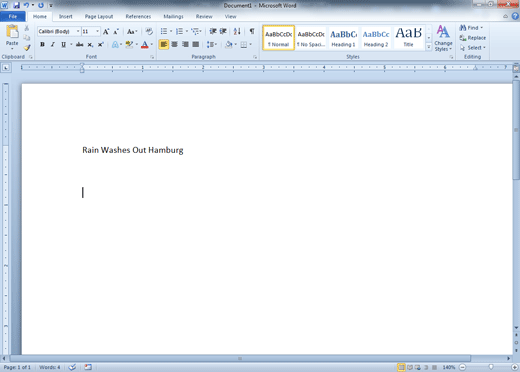Apply Text Effects icon
This screenshot has height=372, width=520.
115,44
